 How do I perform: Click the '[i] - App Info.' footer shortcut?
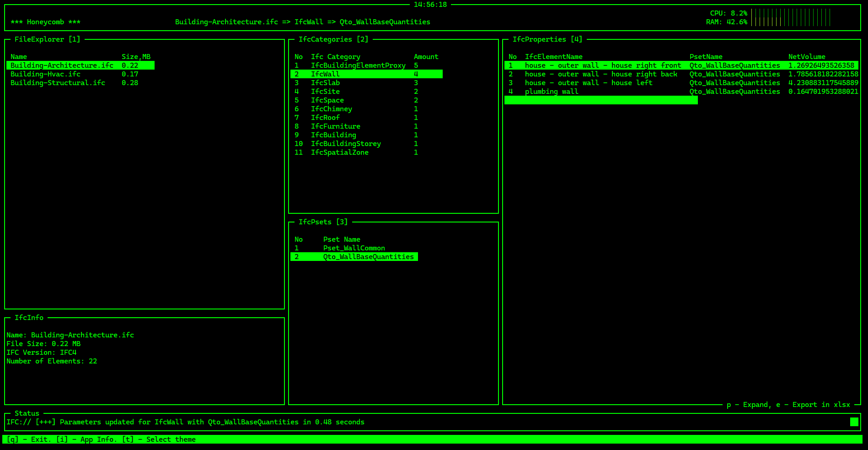coord(86,439)
